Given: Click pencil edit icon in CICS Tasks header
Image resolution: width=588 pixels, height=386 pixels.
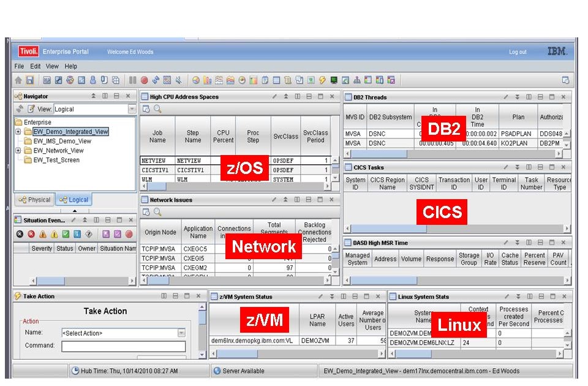Looking at the screenshot, I should 505,167.
